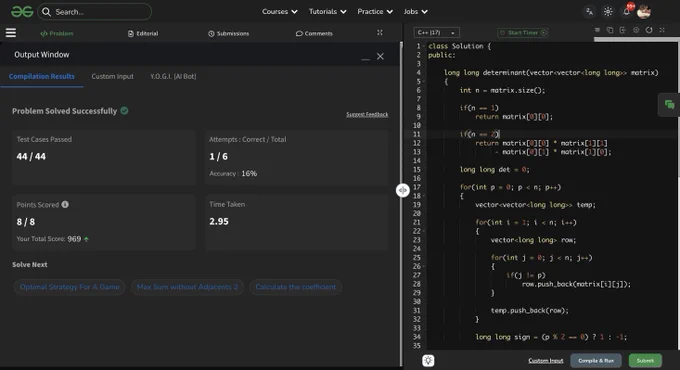Select the Compilation Results tab

tap(42, 76)
